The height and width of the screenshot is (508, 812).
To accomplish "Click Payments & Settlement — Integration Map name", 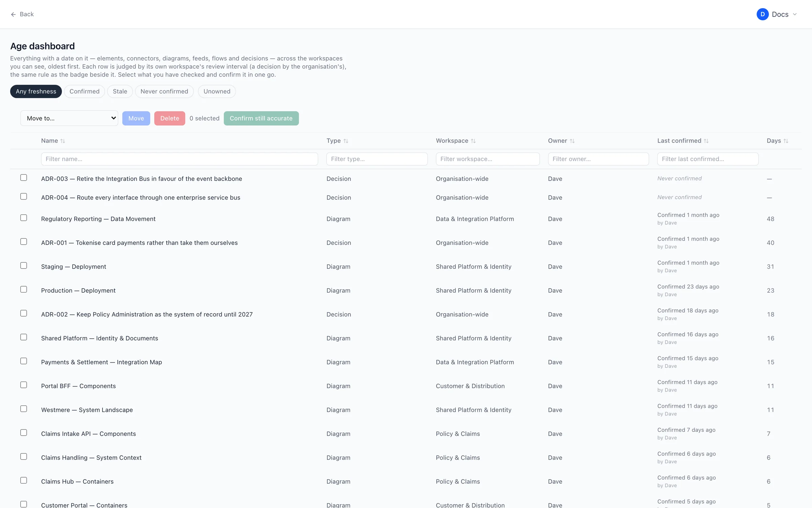I will [x=101, y=362].
